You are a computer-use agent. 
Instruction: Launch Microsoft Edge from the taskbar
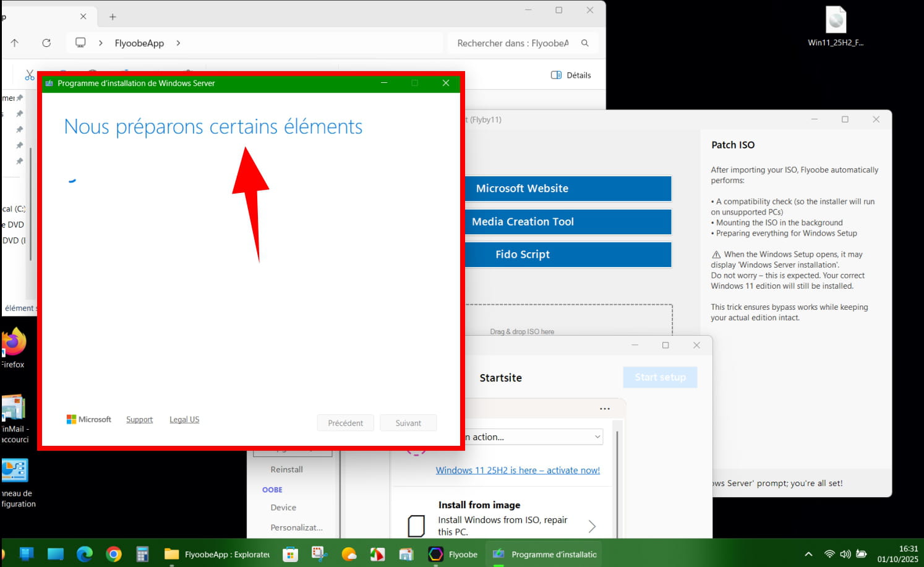(85, 554)
